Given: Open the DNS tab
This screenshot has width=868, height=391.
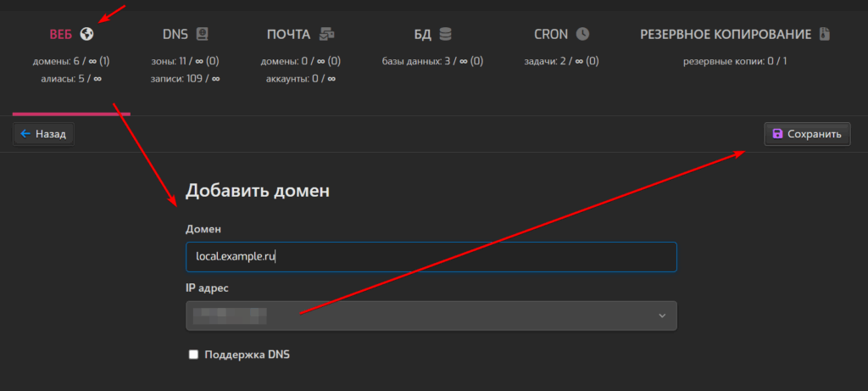Looking at the screenshot, I should [x=175, y=35].
